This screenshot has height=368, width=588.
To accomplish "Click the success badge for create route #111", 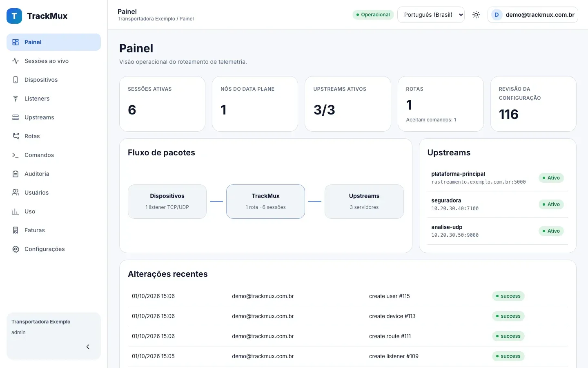I will [508, 336].
